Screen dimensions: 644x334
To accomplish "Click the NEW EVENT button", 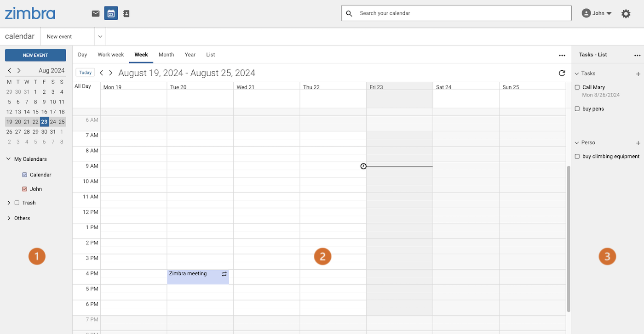I will pyautogui.click(x=35, y=55).
